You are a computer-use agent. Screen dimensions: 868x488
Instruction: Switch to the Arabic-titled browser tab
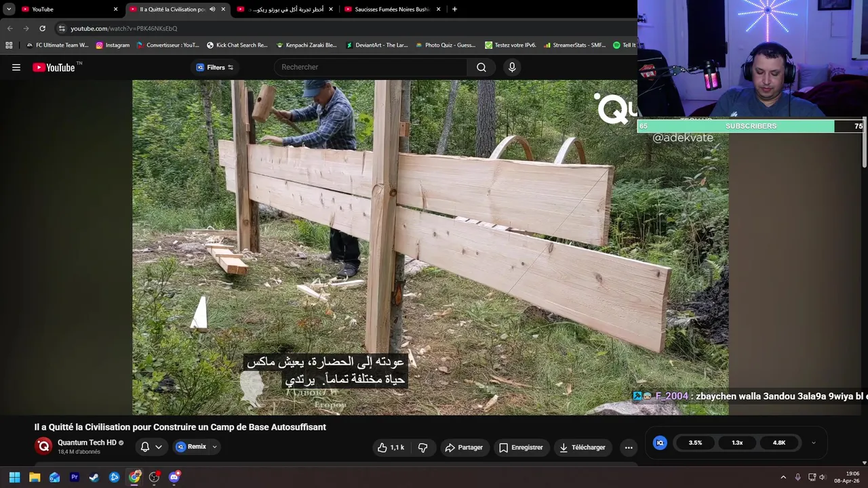(285, 9)
